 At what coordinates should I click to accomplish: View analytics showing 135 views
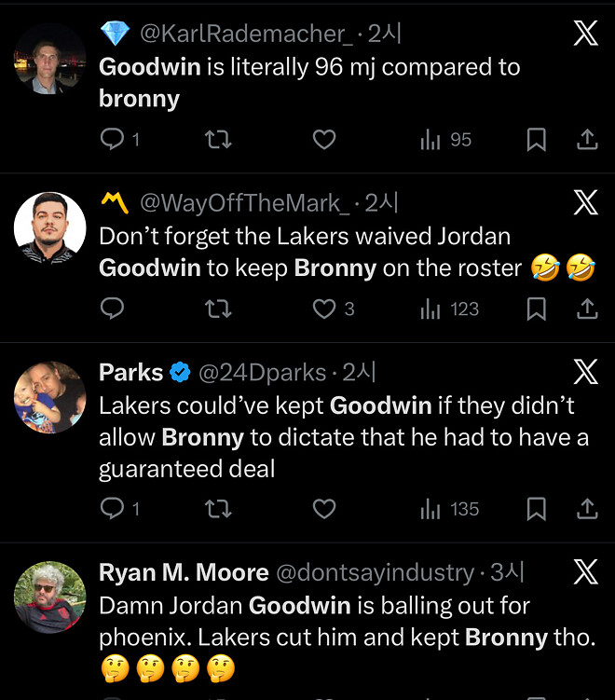coord(449,509)
